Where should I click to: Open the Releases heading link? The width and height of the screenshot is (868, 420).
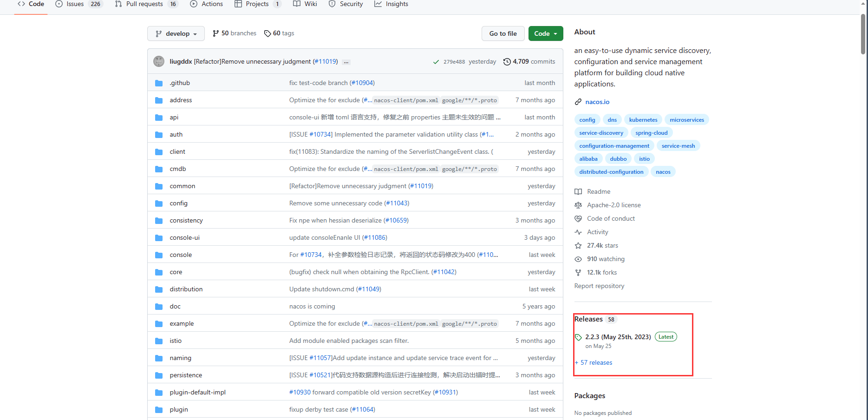[588, 319]
